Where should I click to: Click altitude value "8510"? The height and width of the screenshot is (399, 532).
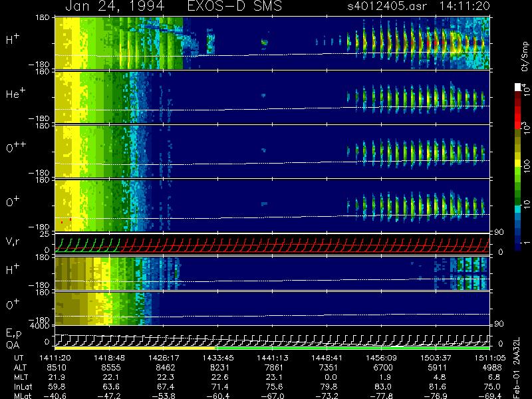(x=57, y=368)
